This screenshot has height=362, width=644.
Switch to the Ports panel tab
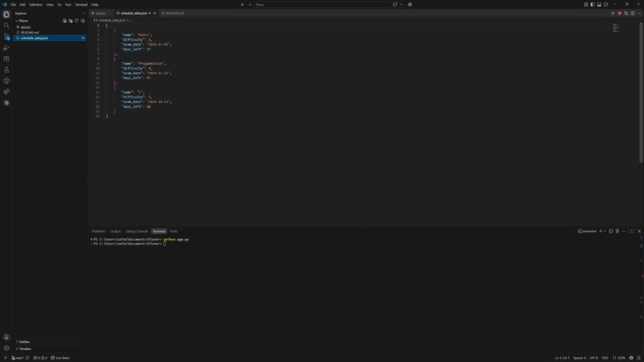(173, 231)
